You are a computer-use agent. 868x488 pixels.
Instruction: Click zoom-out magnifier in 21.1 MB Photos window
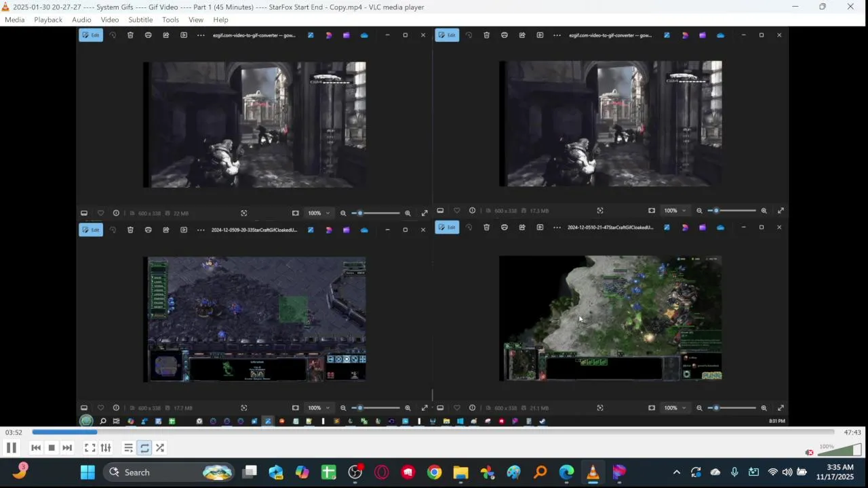[699, 408]
